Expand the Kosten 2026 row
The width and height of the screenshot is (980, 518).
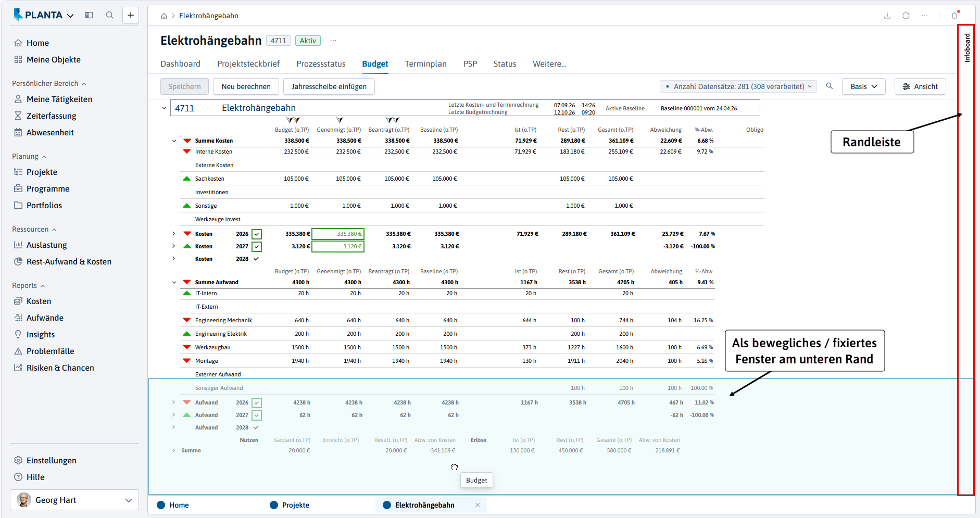click(x=174, y=233)
